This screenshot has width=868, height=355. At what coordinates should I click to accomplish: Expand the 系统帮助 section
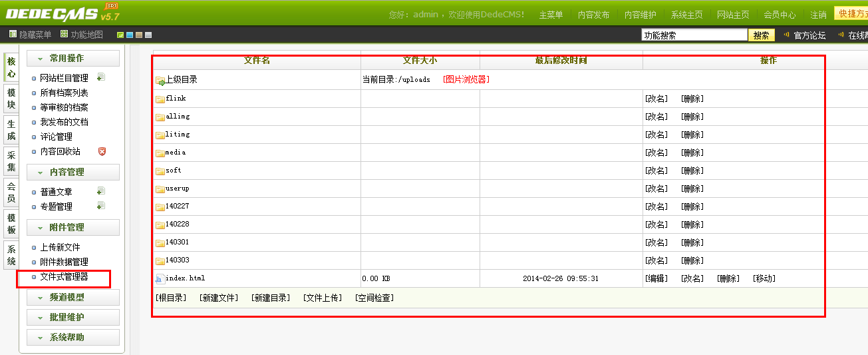pyautogui.click(x=73, y=338)
